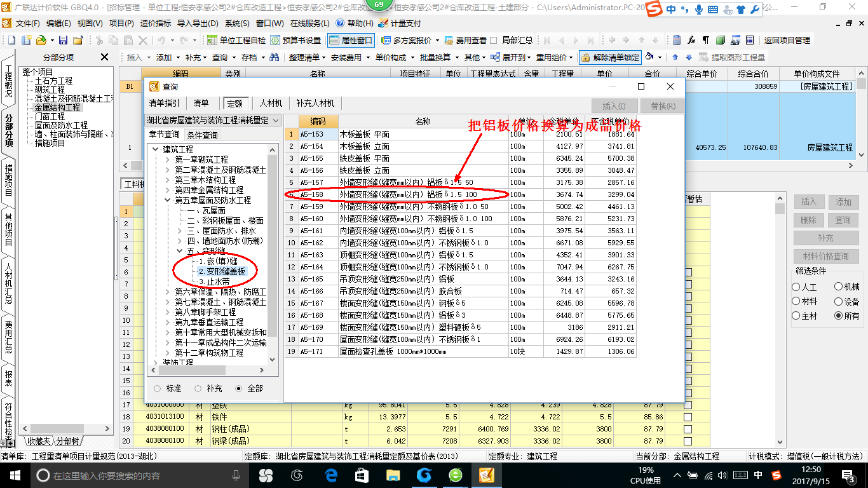Click the 查询 button on right panel
This screenshot has width=868, height=488.
tap(843, 220)
